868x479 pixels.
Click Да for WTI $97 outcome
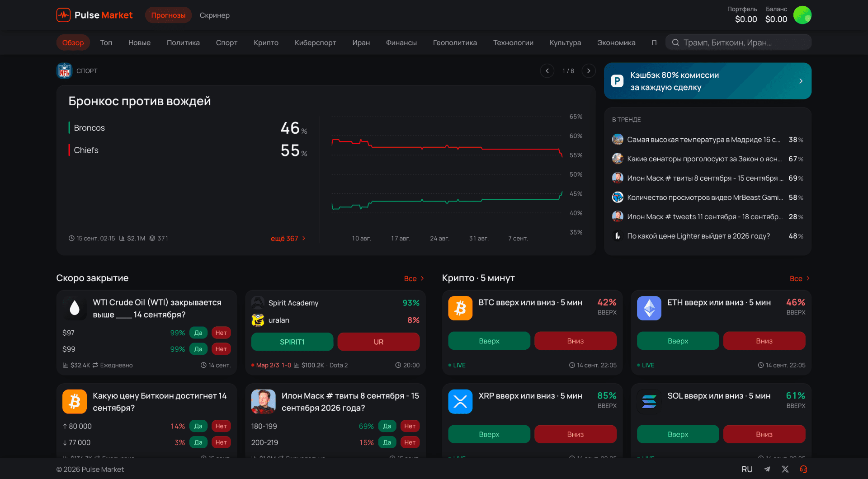[x=198, y=333]
